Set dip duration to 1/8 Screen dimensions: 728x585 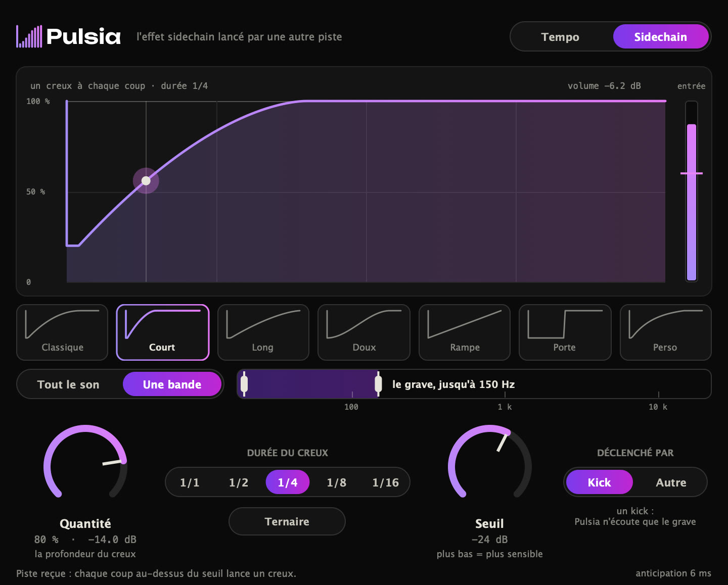(x=337, y=482)
